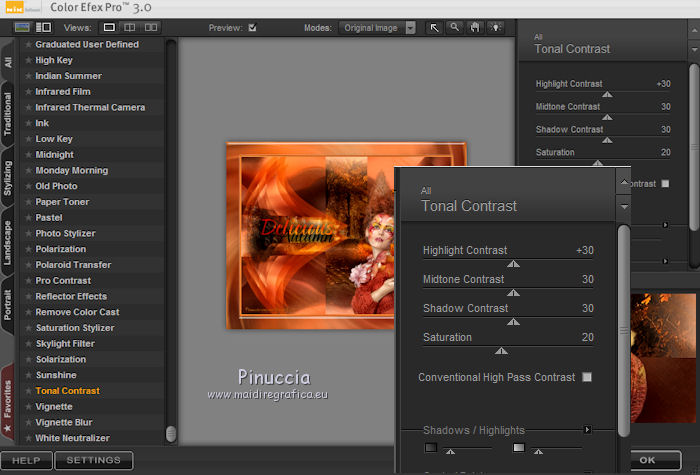700x475 pixels.
Task: Pick the arrow Select tool
Action: pyautogui.click(x=434, y=28)
